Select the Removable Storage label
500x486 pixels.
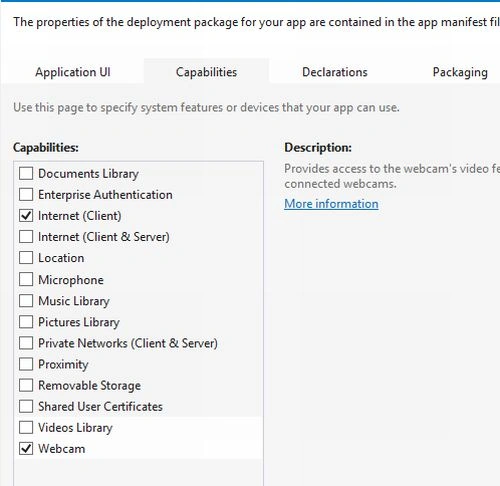click(89, 386)
